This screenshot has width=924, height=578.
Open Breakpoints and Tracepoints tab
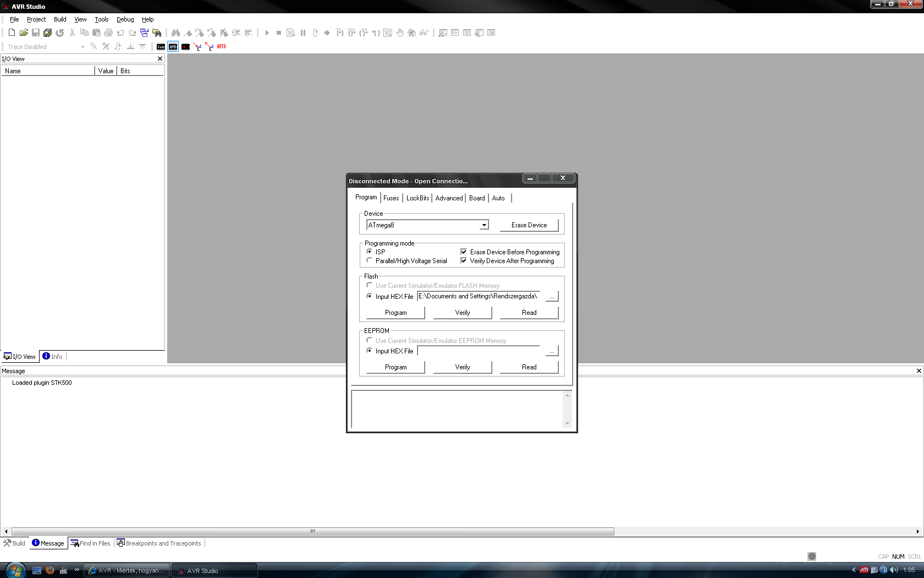(x=159, y=543)
